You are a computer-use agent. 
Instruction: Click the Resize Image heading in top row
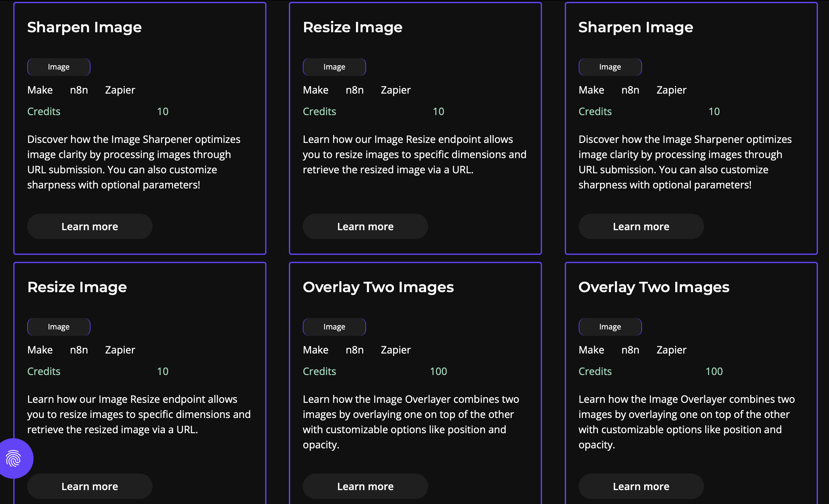pos(352,27)
